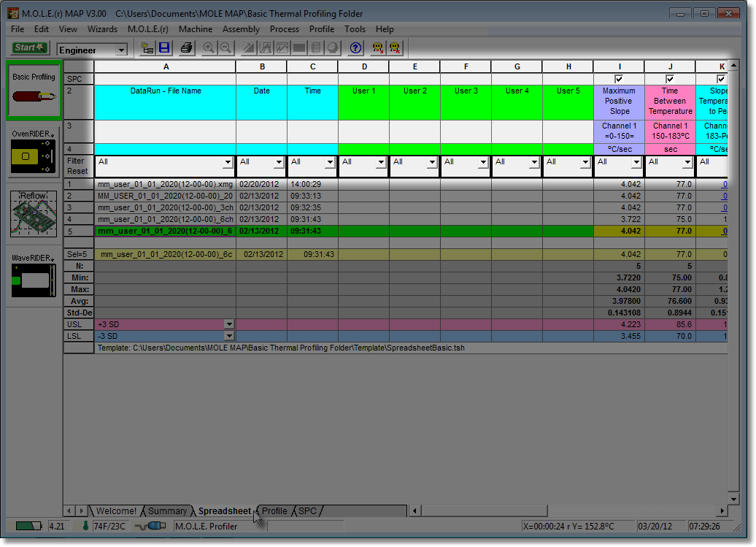Click the Zoom In magnifier icon
This screenshot has width=756, height=547.
209,47
